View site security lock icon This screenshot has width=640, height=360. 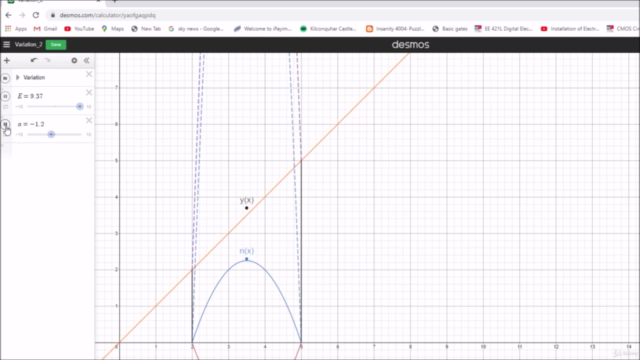53,15
